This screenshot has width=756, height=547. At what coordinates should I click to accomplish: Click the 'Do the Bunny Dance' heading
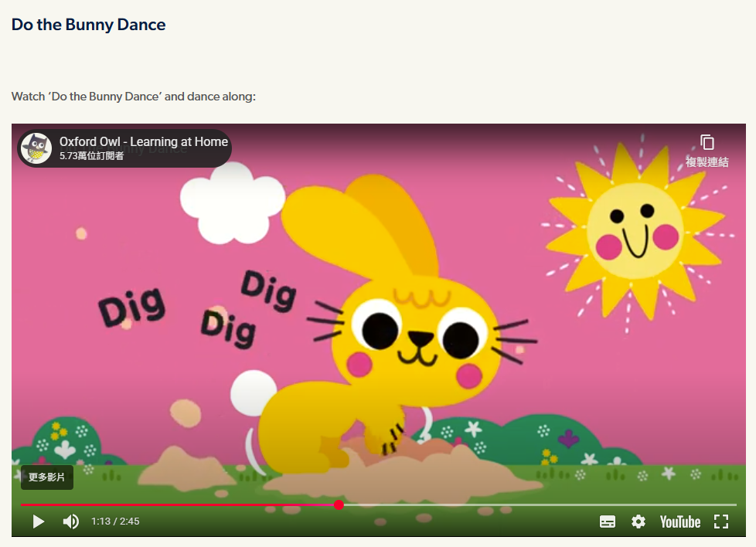88,25
